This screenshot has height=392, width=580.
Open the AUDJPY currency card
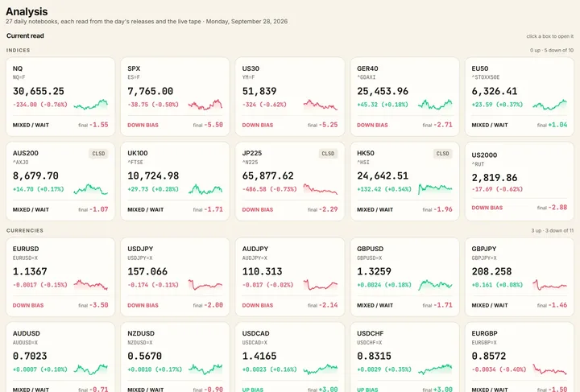point(290,277)
